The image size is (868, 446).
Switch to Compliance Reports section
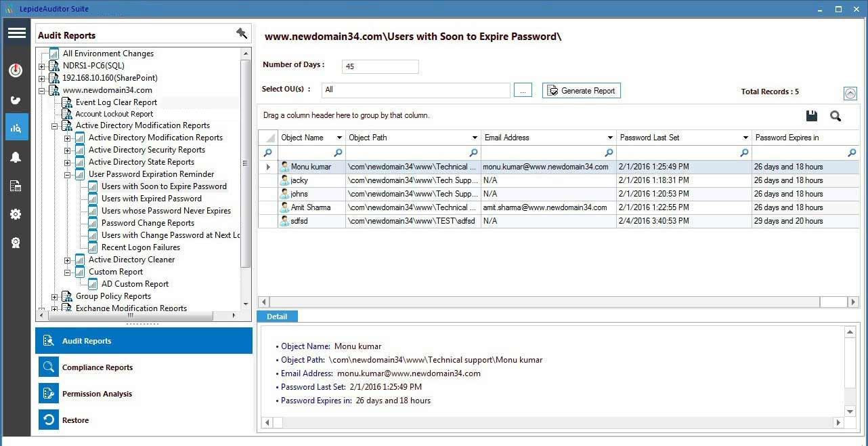click(97, 367)
